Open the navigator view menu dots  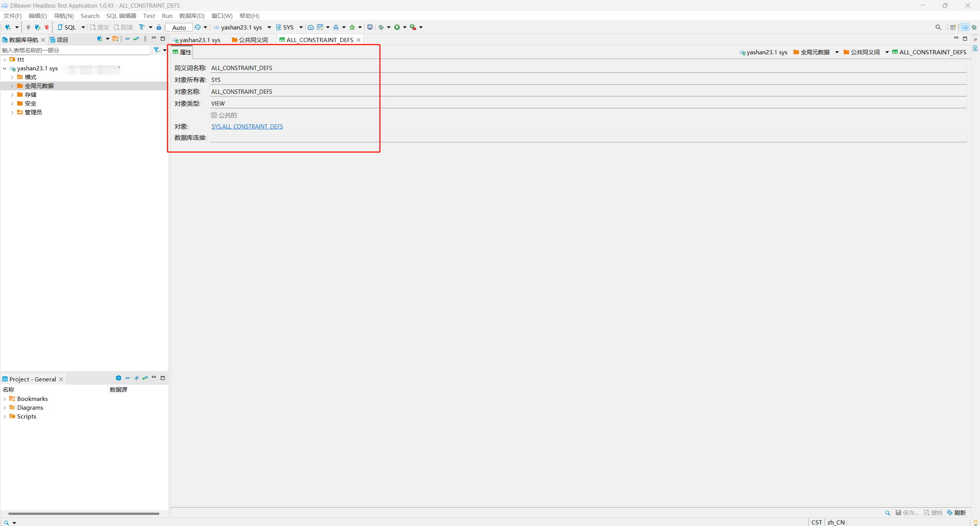pos(145,39)
